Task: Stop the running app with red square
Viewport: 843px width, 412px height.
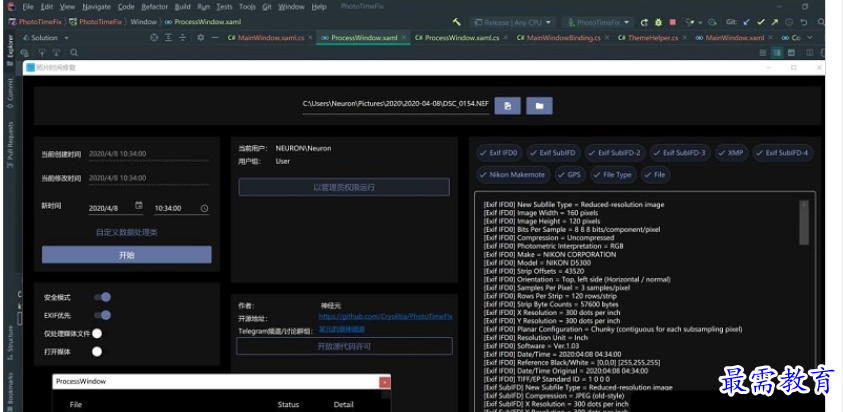Action: (673, 23)
